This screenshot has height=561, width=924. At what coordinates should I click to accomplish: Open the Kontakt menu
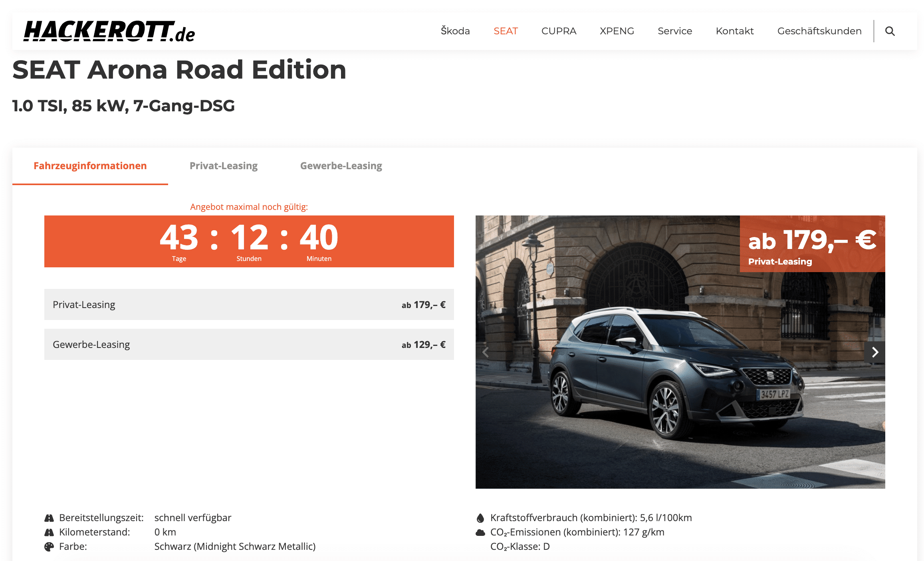point(735,31)
